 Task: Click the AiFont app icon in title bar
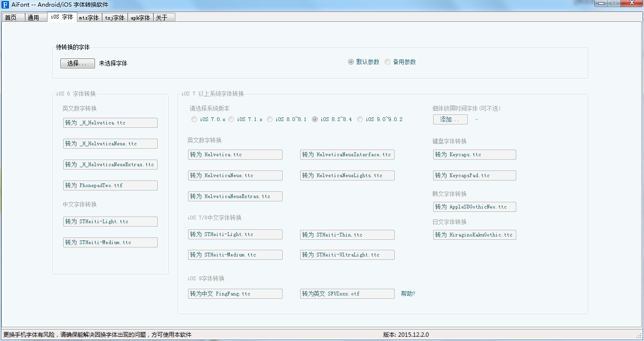pyautogui.click(x=5, y=5)
